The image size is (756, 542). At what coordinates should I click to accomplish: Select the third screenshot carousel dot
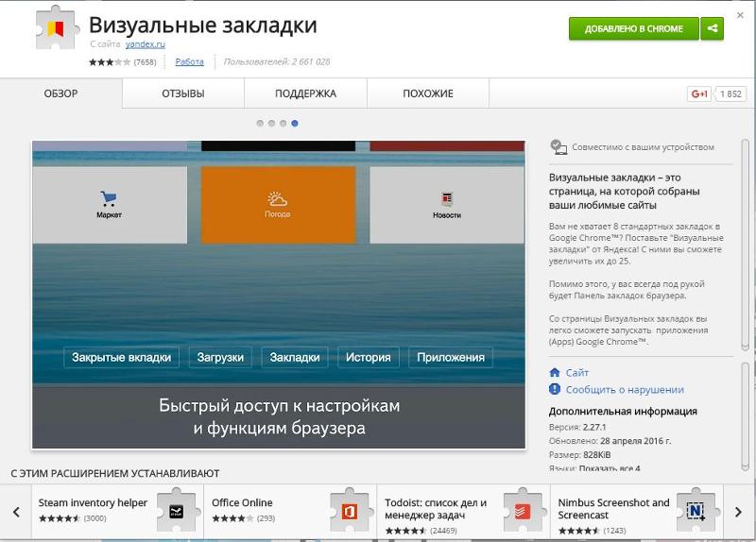[283, 124]
